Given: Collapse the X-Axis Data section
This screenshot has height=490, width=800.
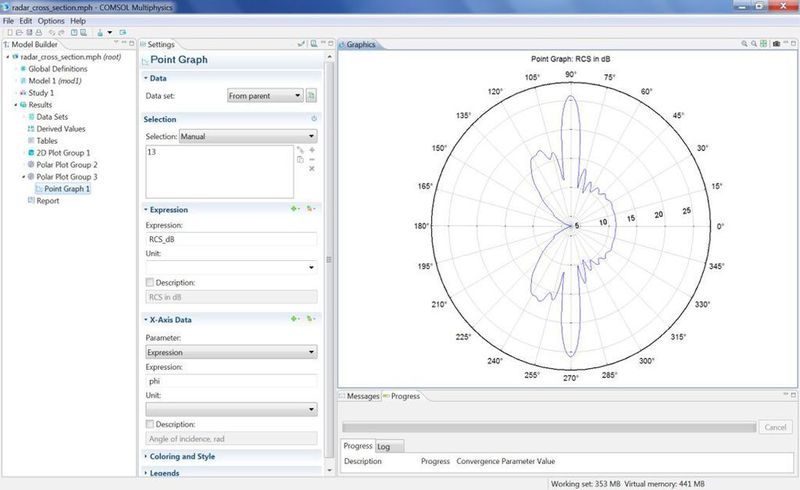Looking at the screenshot, I should pyautogui.click(x=145, y=320).
